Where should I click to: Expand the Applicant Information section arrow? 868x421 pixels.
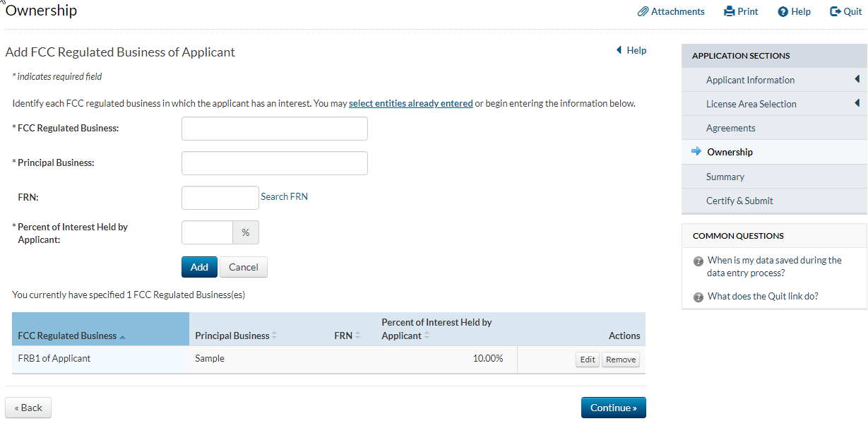tap(857, 79)
